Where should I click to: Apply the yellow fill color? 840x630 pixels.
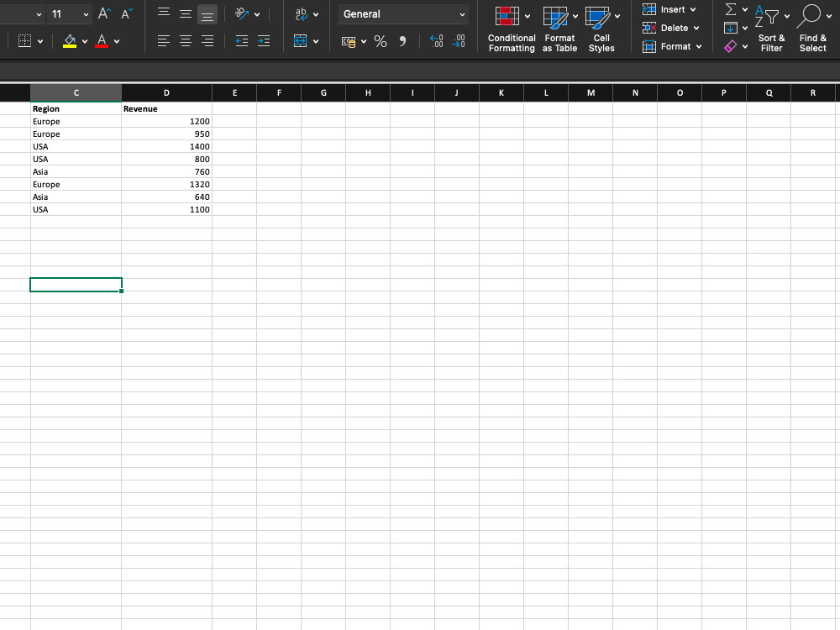coord(70,40)
